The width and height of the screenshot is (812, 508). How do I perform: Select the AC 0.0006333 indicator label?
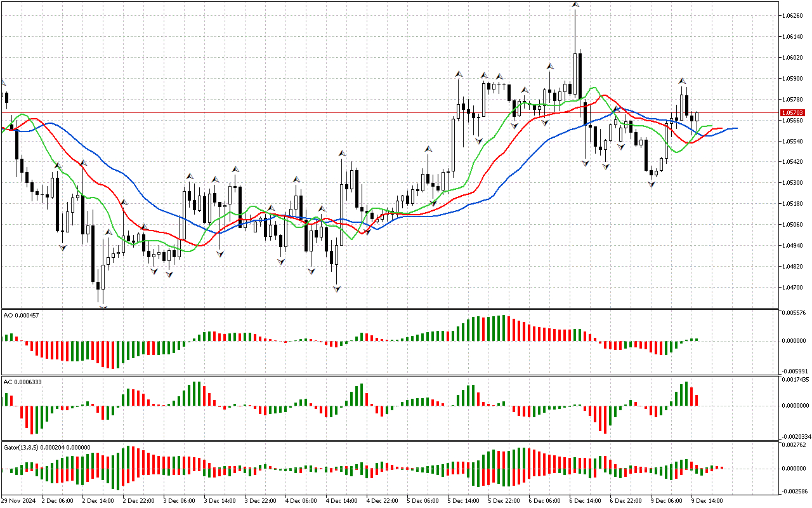tap(23, 382)
